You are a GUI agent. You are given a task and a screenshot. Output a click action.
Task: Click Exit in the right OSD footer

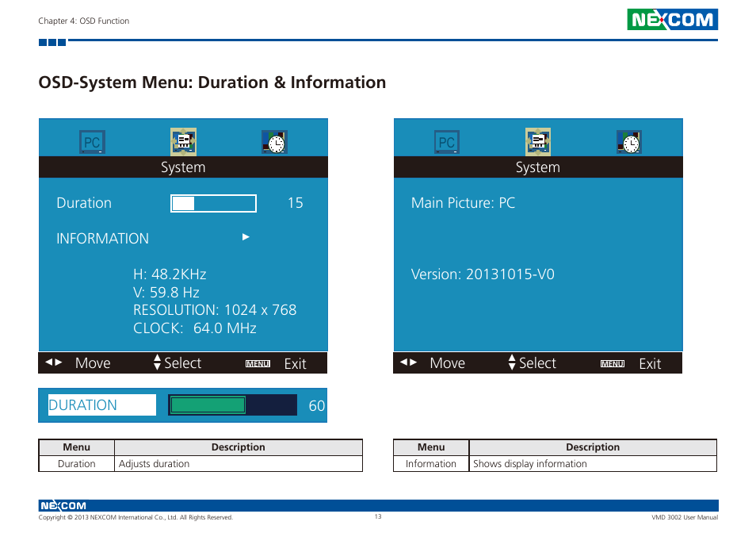coord(650,362)
